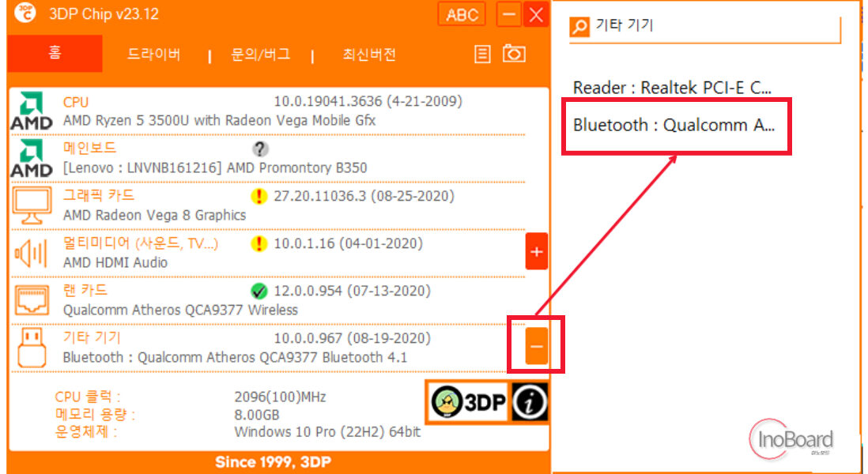Click the 기타 기기 panel header title

[625, 25]
